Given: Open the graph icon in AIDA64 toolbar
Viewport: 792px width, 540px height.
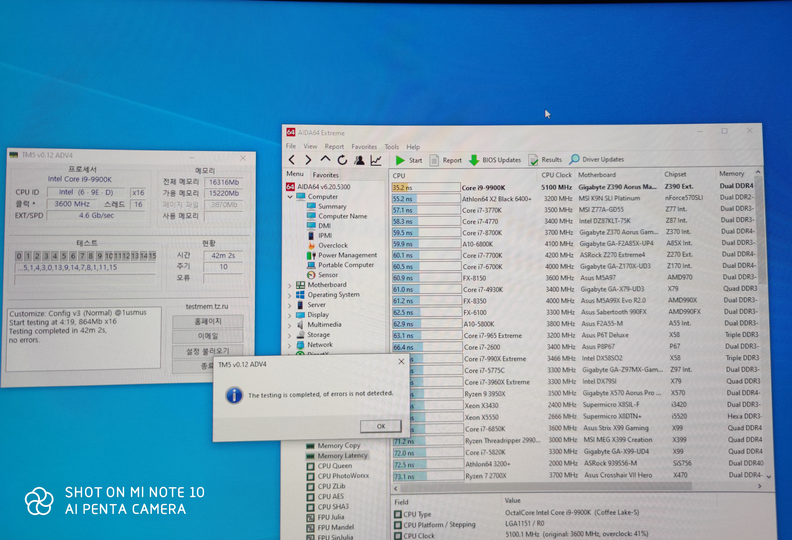Looking at the screenshot, I should 376,160.
